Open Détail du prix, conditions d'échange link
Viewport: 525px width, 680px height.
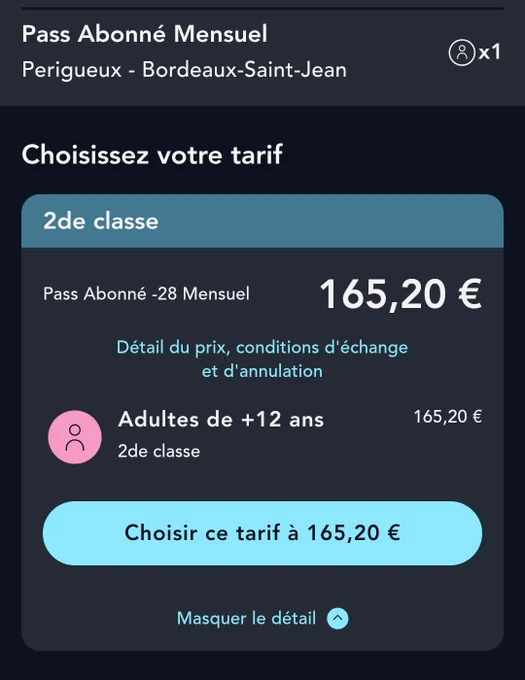[x=262, y=348]
